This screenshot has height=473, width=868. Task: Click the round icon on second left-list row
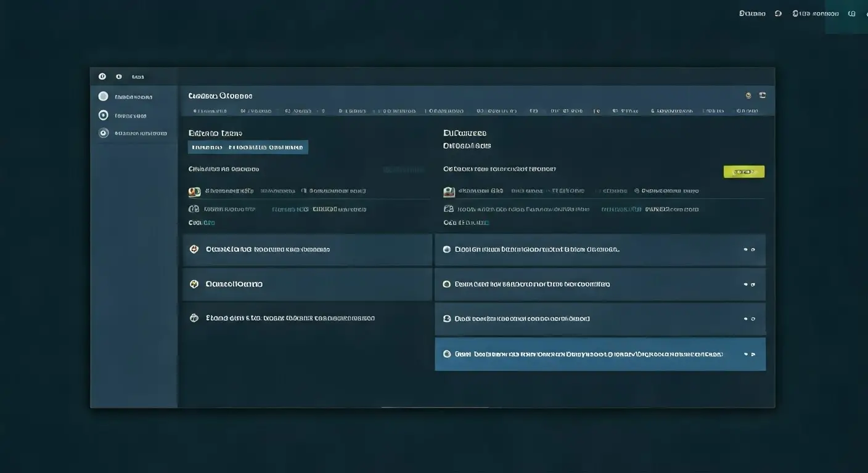tap(194, 284)
